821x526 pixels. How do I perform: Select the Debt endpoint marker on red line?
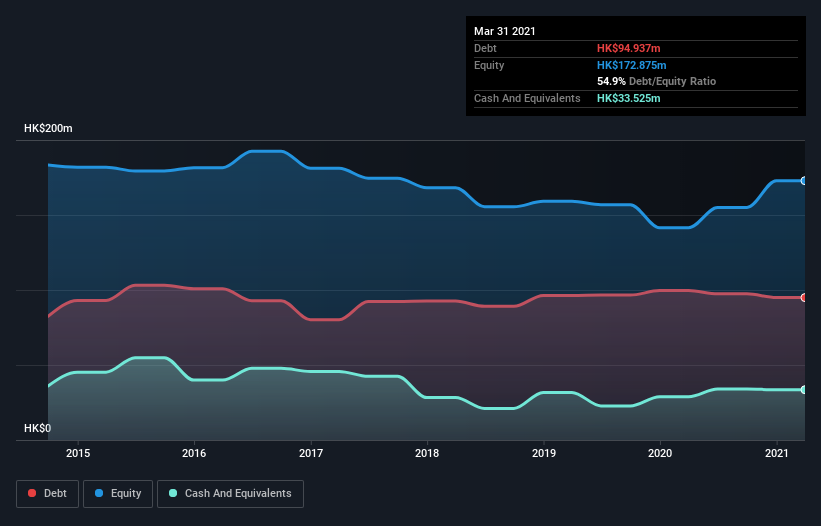804,297
